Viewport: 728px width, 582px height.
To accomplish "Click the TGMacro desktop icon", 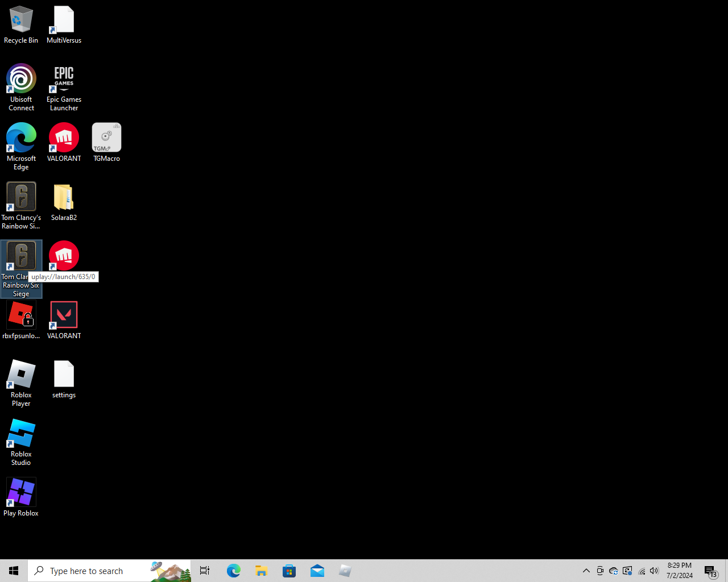I will tap(106, 143).
